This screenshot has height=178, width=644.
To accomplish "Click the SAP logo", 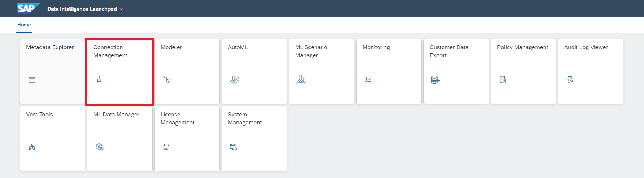I will (28, 8).
